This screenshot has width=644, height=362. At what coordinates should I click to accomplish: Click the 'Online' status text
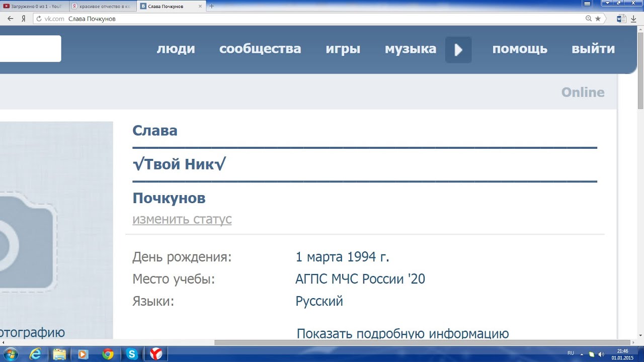pyautogui.click(x=583, y=93)
